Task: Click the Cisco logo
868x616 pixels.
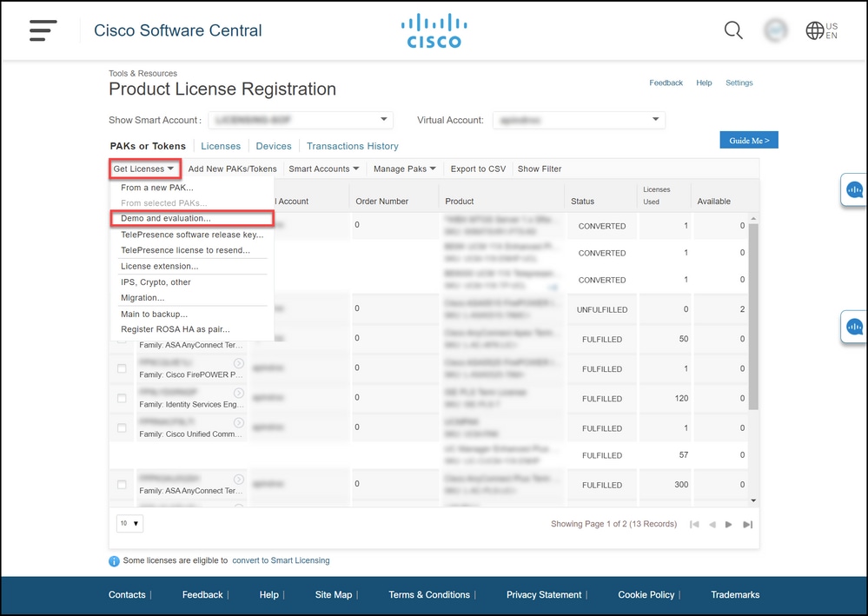Action: point(434,31)
